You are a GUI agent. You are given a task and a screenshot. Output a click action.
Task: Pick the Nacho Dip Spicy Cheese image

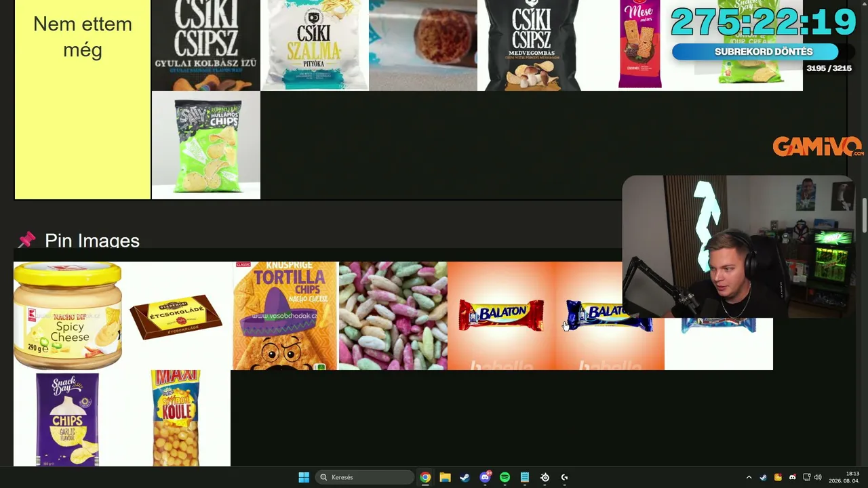click(68, 316)
